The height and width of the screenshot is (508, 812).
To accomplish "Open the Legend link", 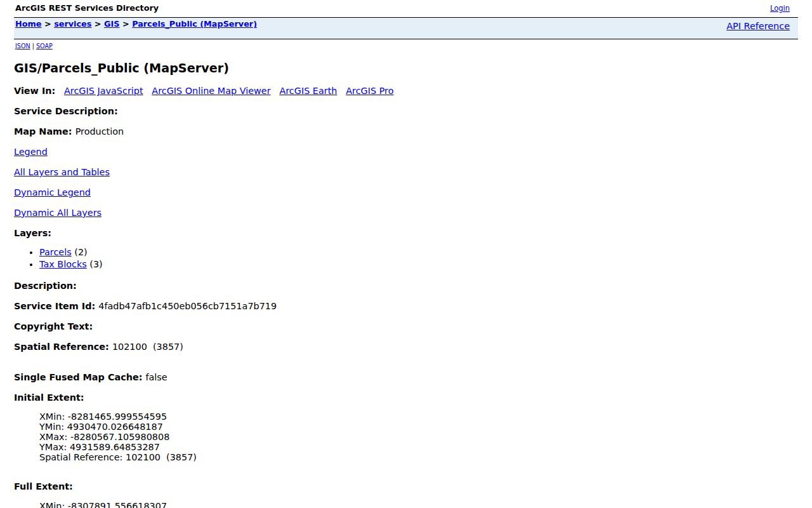I will (x=30, y=152).
